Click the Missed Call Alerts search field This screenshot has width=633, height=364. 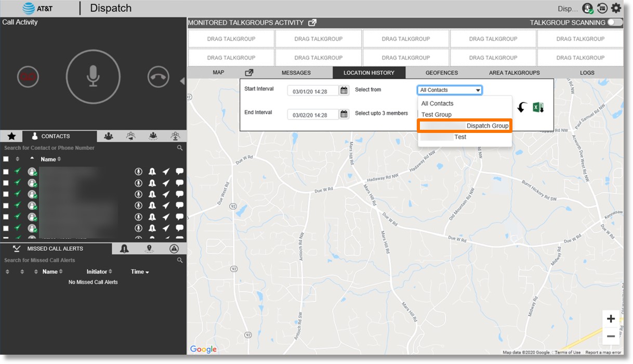click(88, 260)
